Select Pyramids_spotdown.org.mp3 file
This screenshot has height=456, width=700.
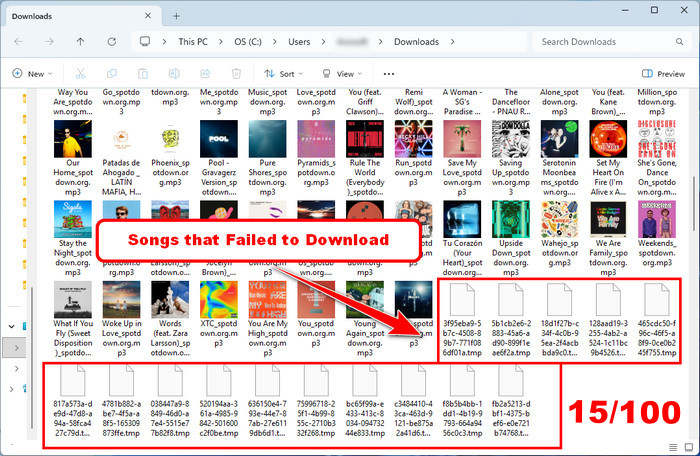pos(316,154)
